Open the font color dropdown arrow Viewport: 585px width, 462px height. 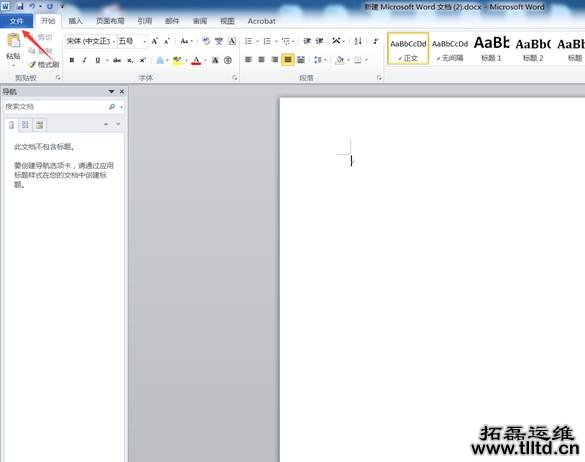[x=205, y=60]
